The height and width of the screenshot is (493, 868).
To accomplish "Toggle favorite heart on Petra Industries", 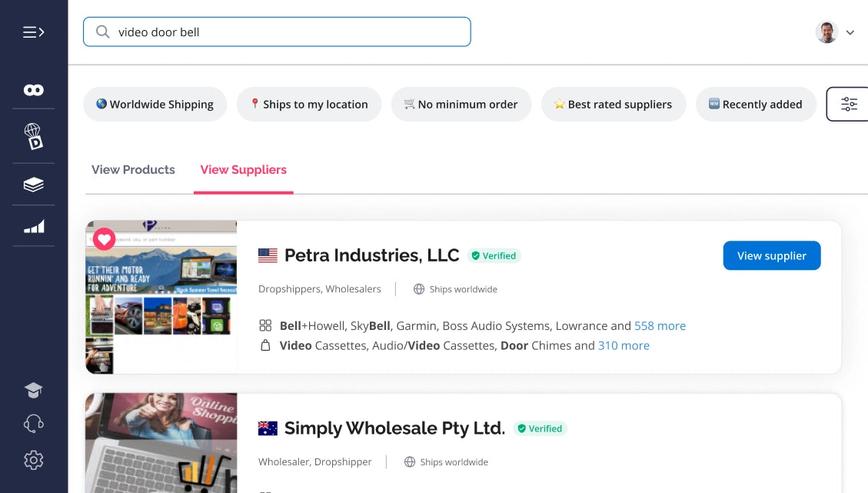I will coord(104,239).
